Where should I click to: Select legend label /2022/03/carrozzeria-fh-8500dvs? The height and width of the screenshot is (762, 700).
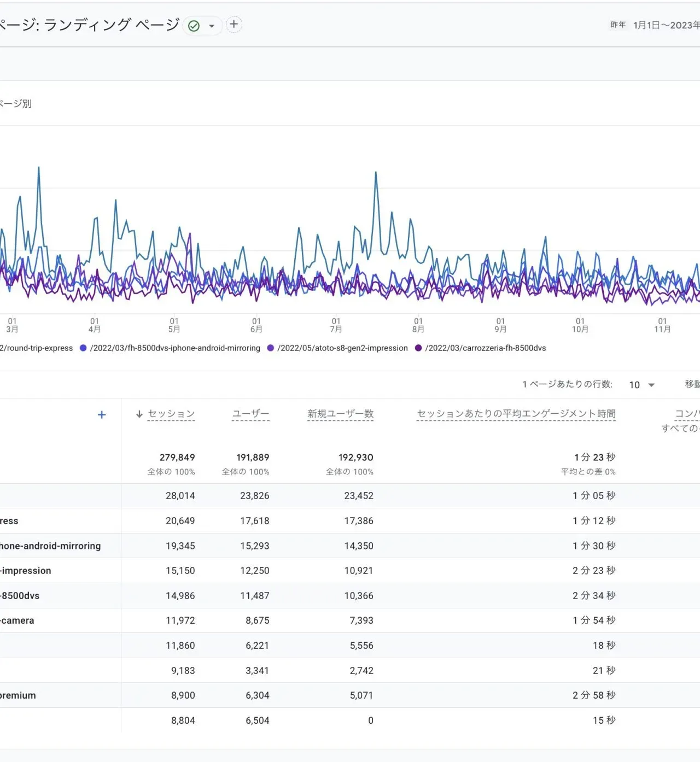click(486, 348)
